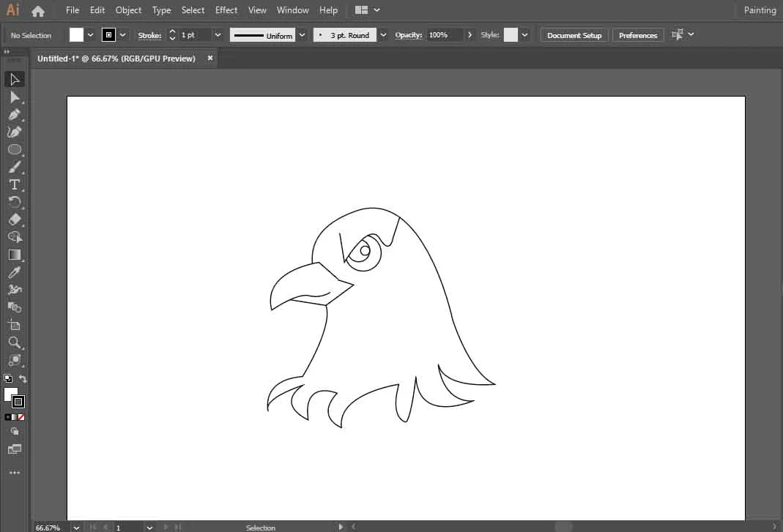Open fill color dropdown in control bar
Image resolution: width=783 pixels, height=532 pixels.
click(90, 35)
